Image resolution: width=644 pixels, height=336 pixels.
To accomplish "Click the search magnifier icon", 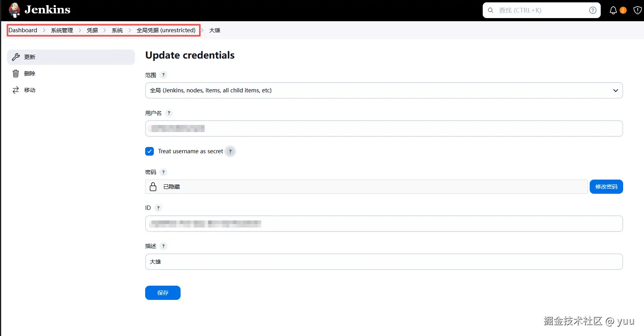I will point(490,10).
